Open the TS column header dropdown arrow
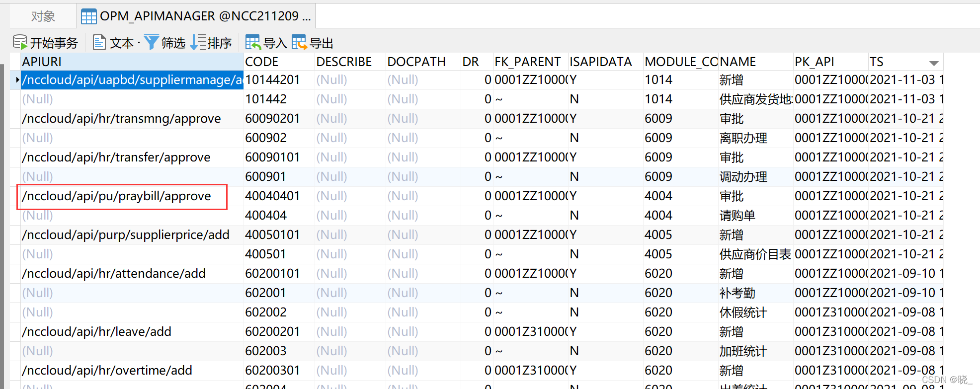 934,63
